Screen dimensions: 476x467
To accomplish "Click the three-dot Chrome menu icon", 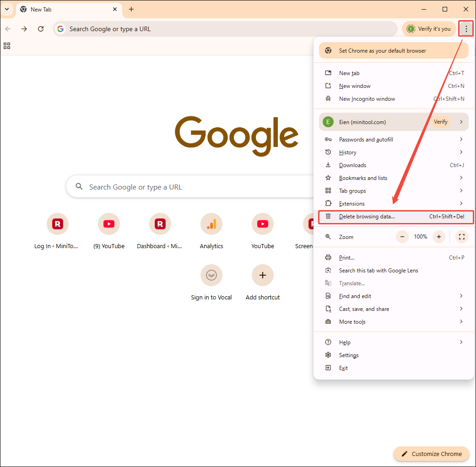I will pyautogui.click(x=465, y=28).
